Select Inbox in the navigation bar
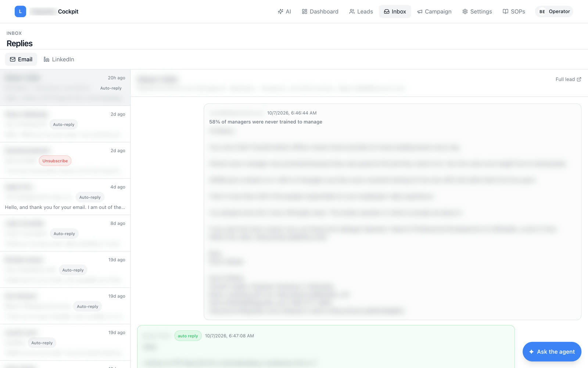 pyautogui.click(x=395, y=11)
